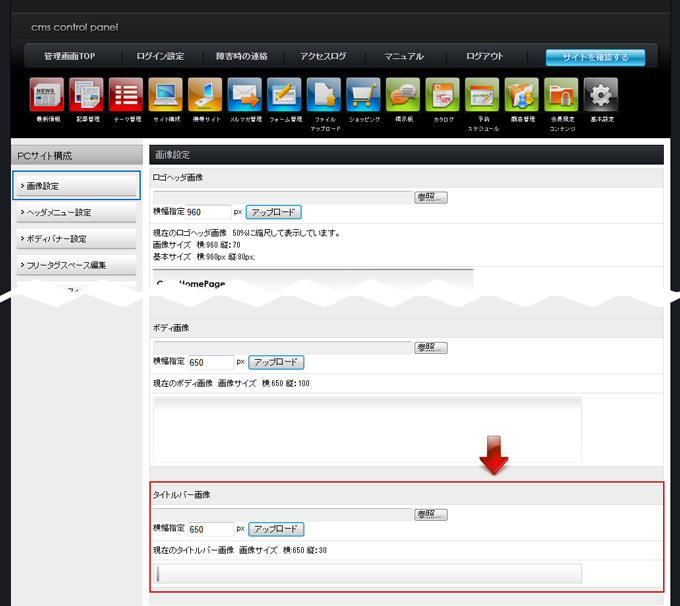Open the 顧客管理 customer management icon
This screenshot has height=606, width=680.
522,95
